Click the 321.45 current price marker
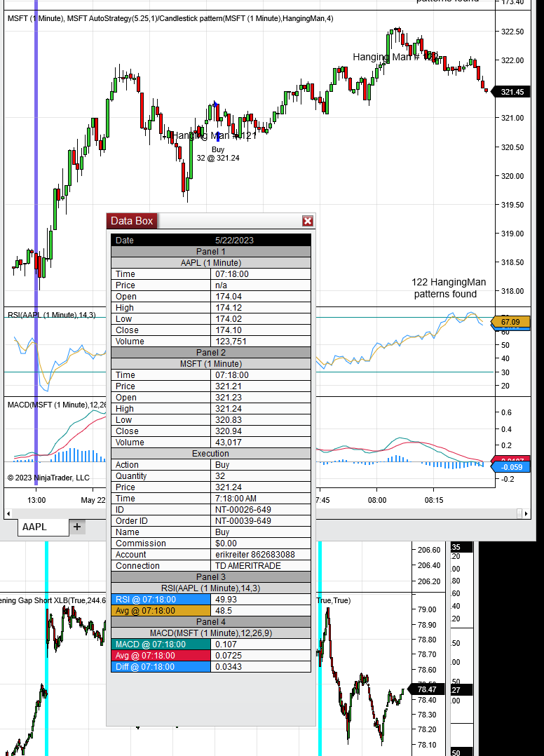 pos(511,92)
